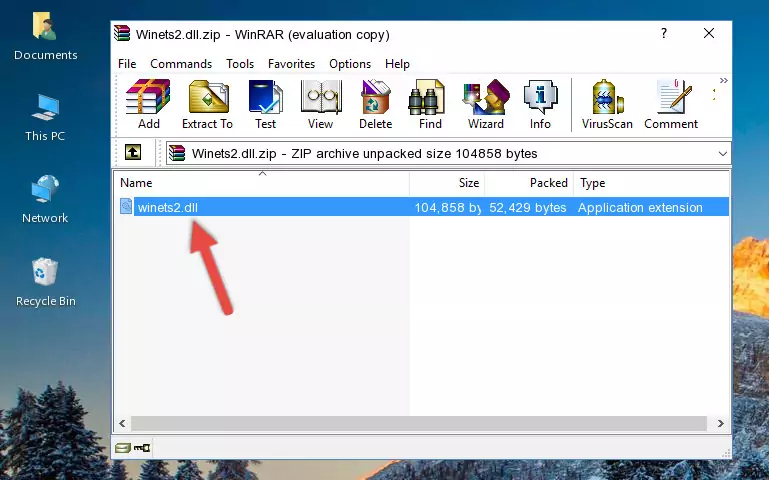Sort by Type column header
The image size is (769, 480).
point(651,183)
